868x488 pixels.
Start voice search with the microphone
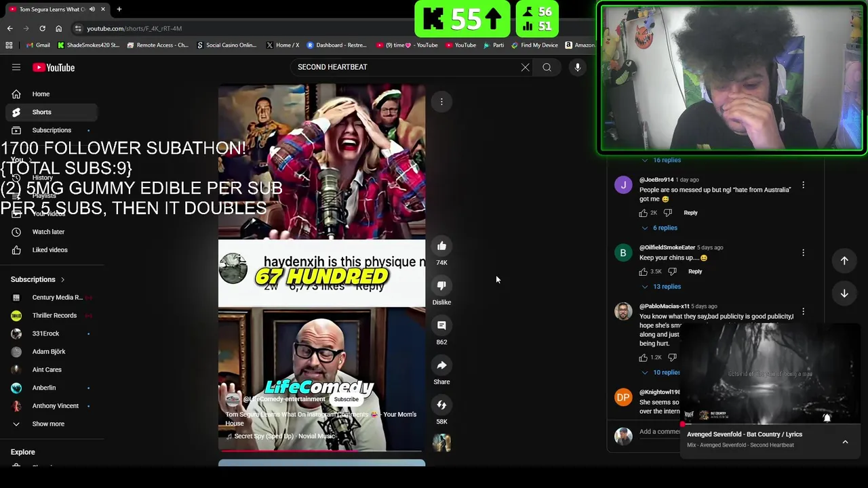pyautogui.click(x=578, y=67)
